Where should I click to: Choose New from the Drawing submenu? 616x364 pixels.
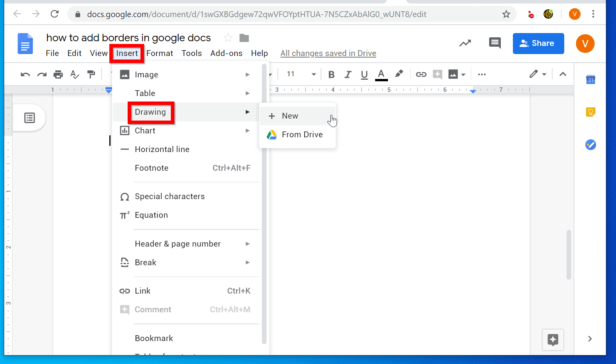(290, 116)
